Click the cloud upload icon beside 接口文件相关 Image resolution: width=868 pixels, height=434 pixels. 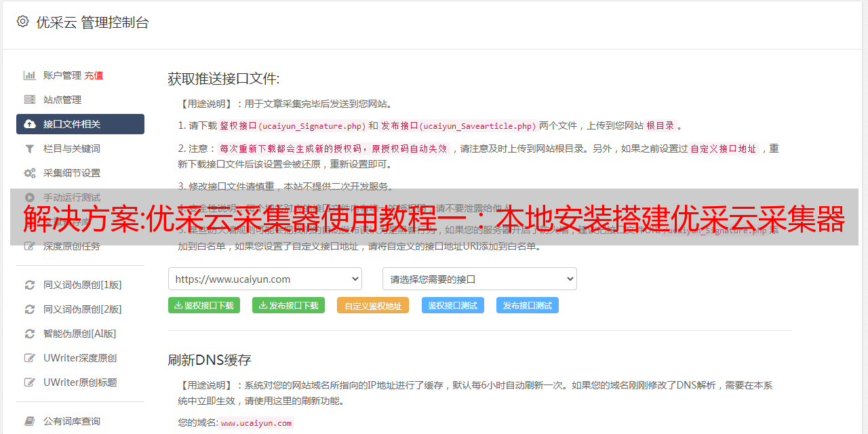[x=30, y=124]
